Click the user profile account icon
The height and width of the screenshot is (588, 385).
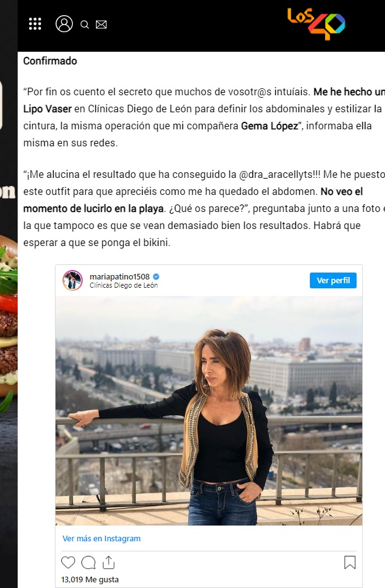click(x=64, y=23)
